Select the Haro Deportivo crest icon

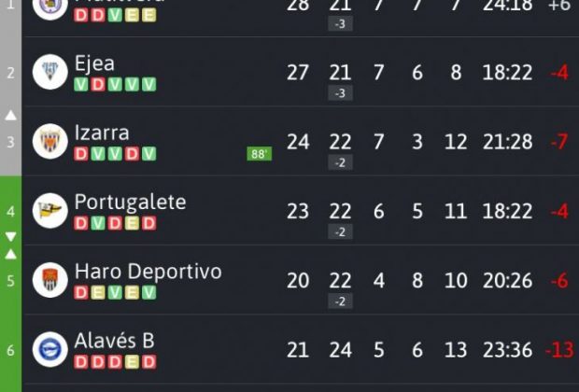49,279
